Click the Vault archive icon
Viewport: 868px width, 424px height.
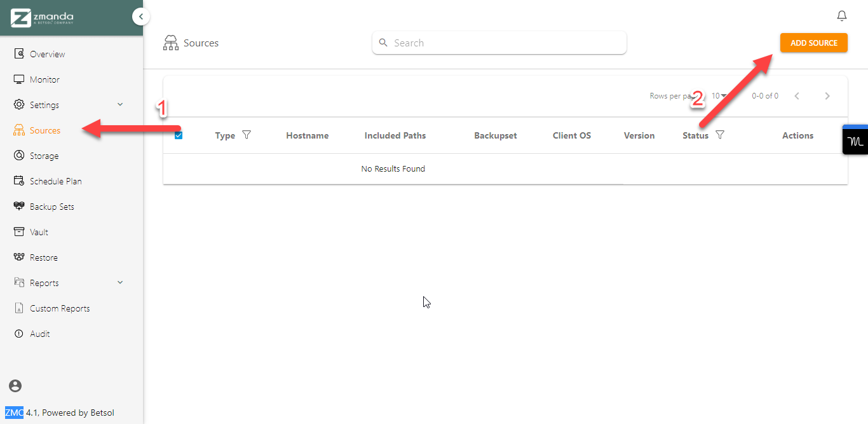[19, 232]
